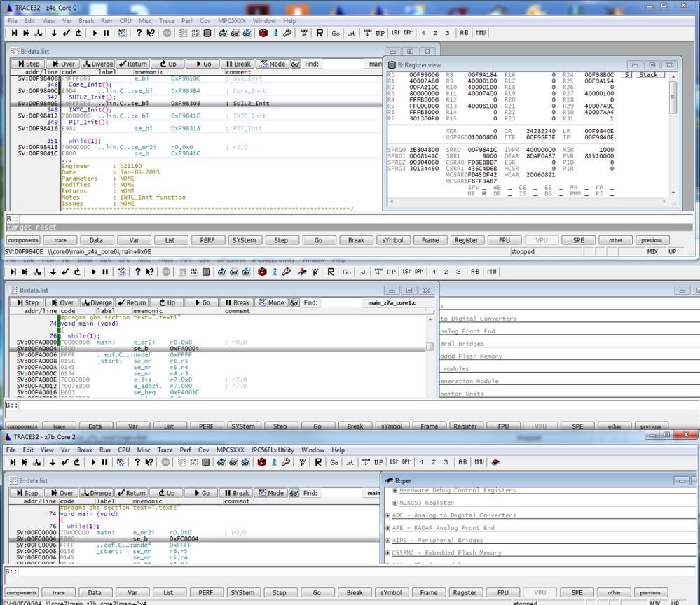The image size is (700, 605).
Task: Click Step Over icon in z4a_Core 0 toolbar
Action: coord(26,33)
